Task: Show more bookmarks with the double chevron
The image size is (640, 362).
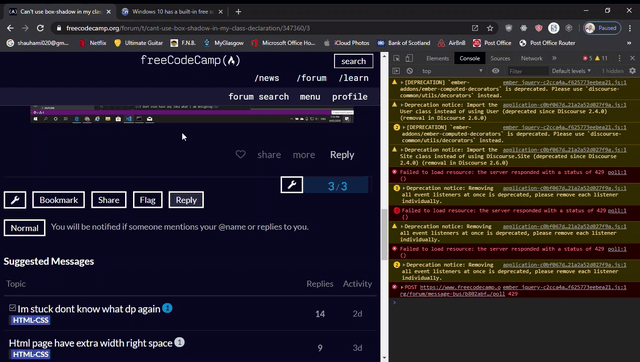Action: pyautogui.click(x=629, y=43)
